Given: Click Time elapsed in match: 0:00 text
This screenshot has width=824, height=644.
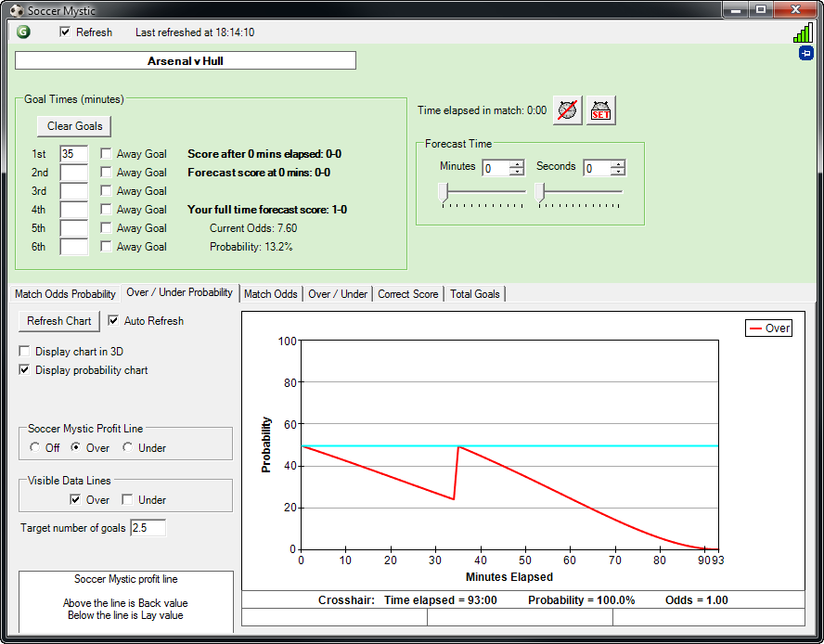Looking at the screenshot, I should 482,110.
